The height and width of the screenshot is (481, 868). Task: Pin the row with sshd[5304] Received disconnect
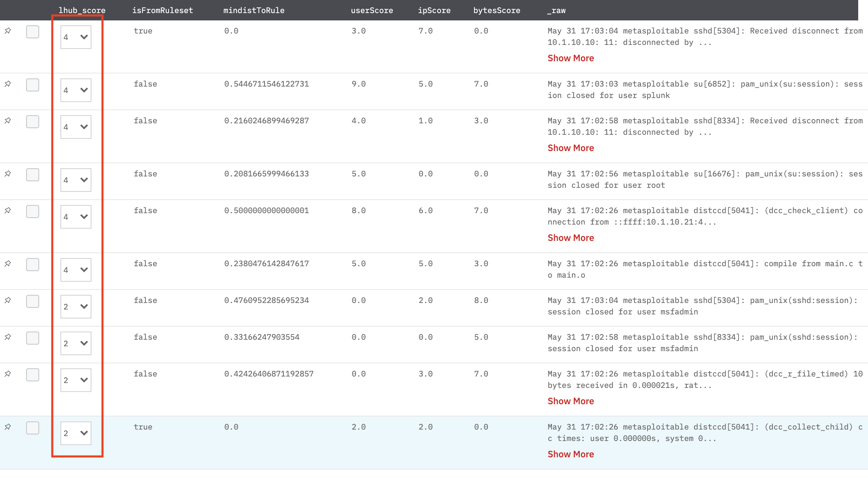click(8, 31)
